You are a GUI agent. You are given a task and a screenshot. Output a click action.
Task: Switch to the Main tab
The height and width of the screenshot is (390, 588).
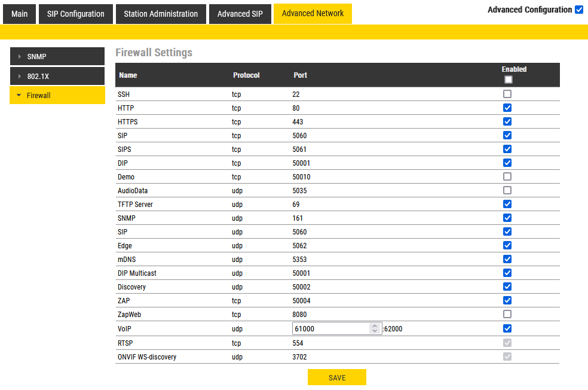pos(19,14)
